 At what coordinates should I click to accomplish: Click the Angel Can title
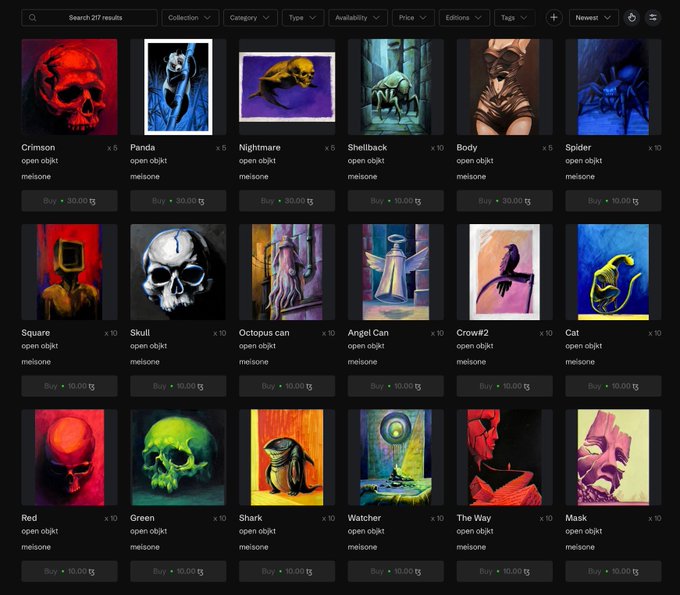pos(368,333)
